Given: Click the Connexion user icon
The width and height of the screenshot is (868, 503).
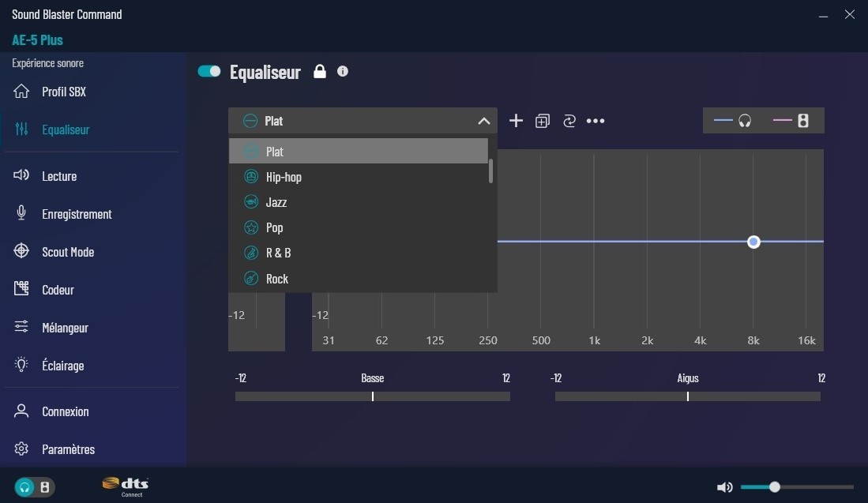Looking at the screenshot, I should [x=21, y=411].
